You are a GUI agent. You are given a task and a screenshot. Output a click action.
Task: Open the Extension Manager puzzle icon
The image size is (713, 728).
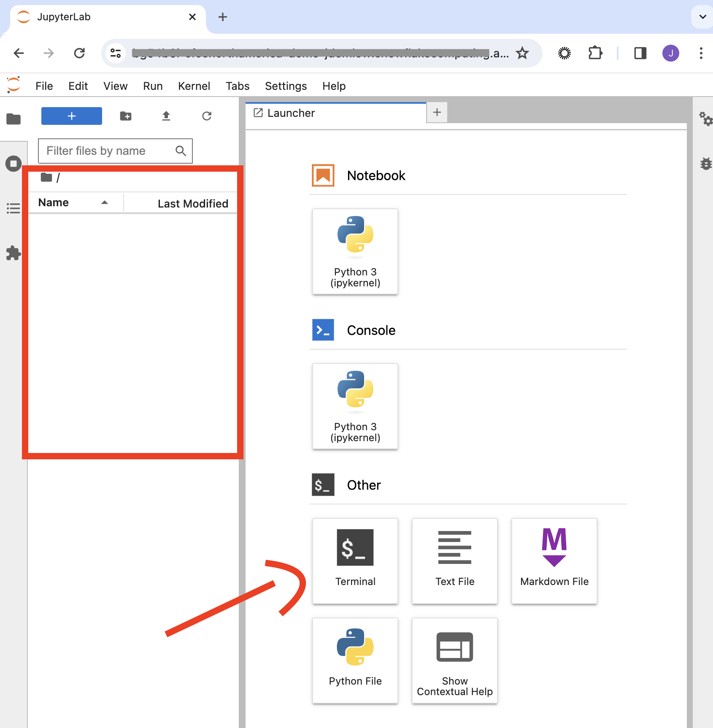[14, 253]
